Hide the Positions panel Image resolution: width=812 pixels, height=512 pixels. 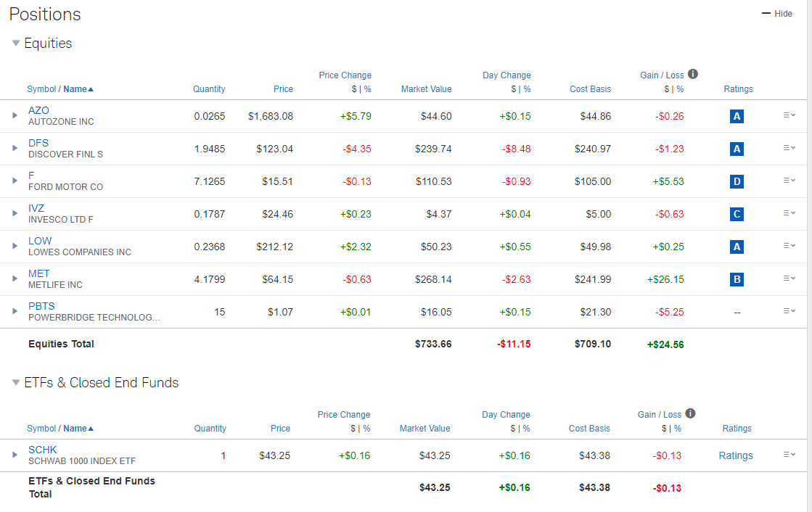776,13
